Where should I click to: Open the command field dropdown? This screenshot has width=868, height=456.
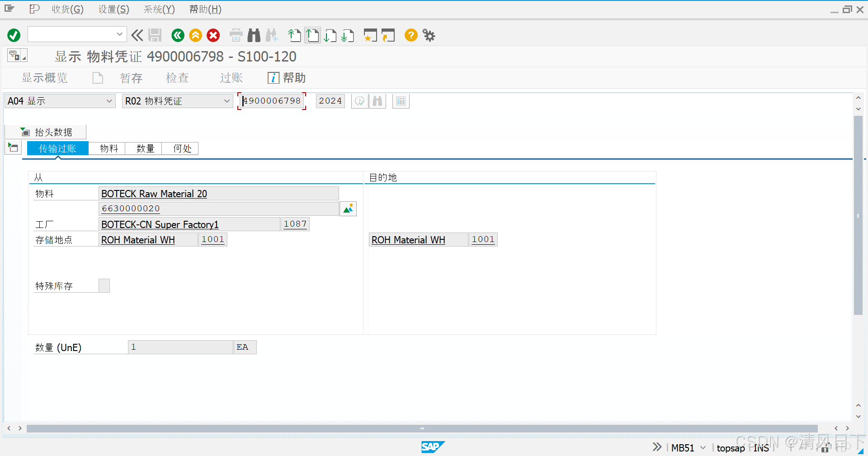tap(119, 34)
